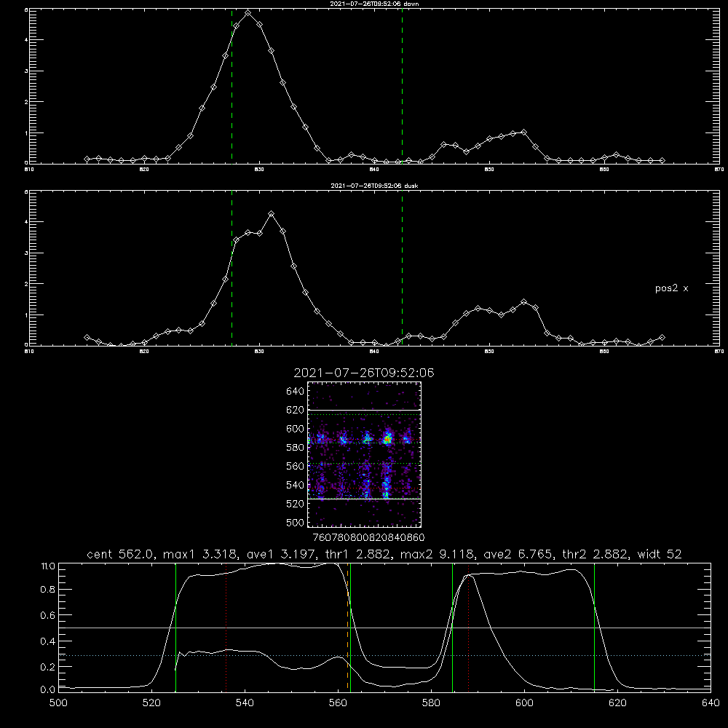This screenshot has height=728, width=728.
Task: Click bottom plot y-axis label 0.2
Action: (x=48, y=667)
